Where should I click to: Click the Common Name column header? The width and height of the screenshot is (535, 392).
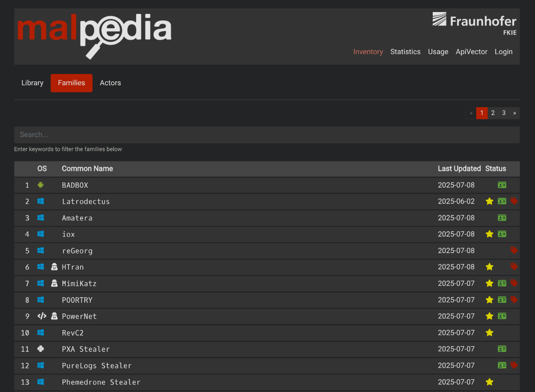[x=87, y=168]
